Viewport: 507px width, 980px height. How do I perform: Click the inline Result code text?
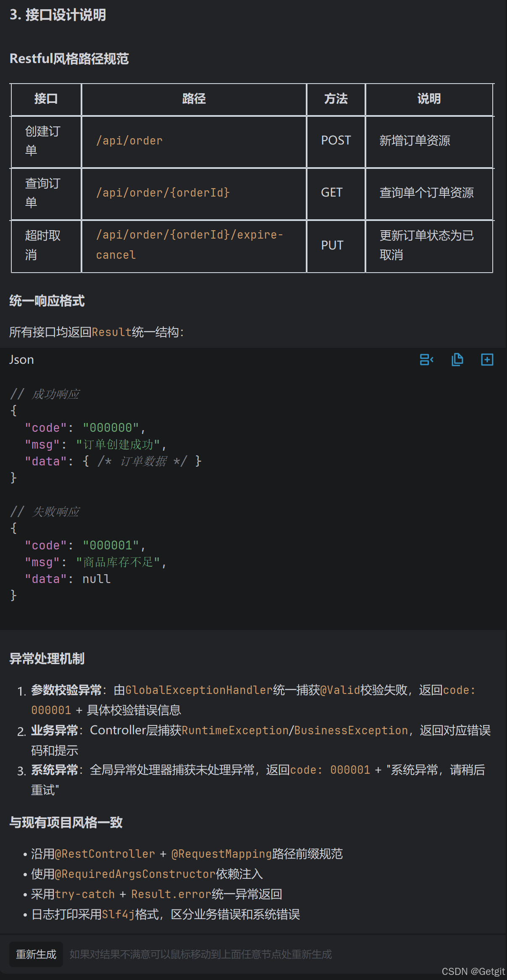pyautogui.click(x=112, y=332)
